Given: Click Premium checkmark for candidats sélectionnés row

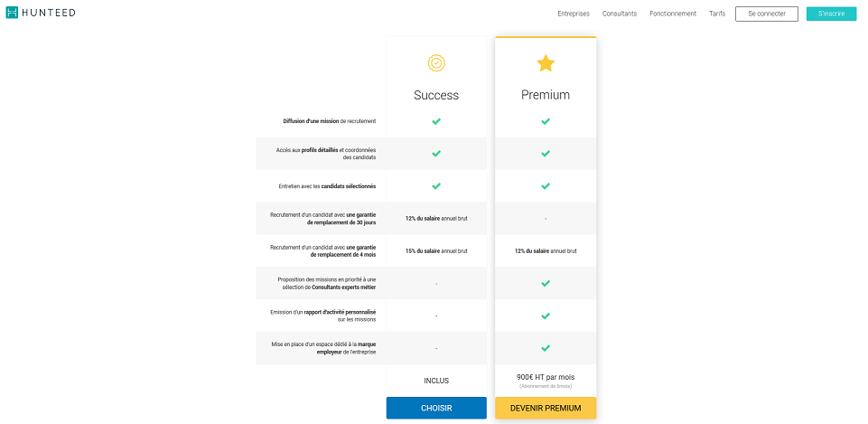Looking at the screenshot, I should (546, 185).
